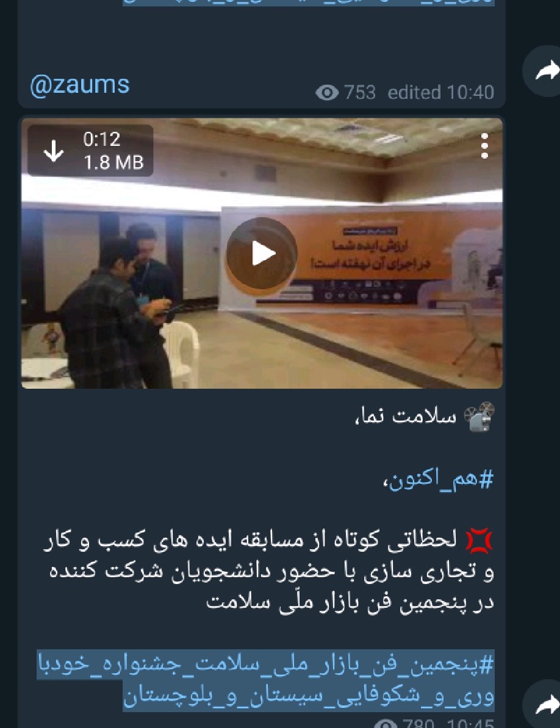Tap the 0:12 video duration label
This screenshot has height=728, width=560.
pyautogui.click(x=102, y=139)
